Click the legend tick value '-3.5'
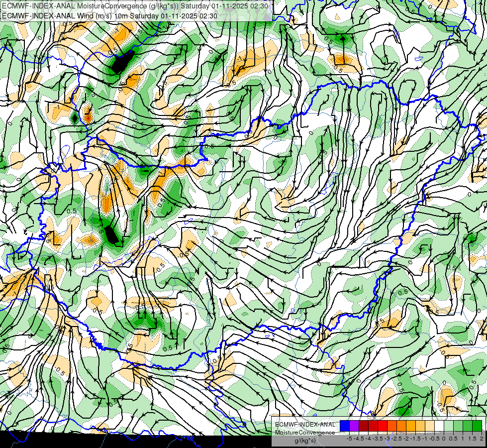Image resolution: width=487 pixels, height=448 pixels. (378, 439)
